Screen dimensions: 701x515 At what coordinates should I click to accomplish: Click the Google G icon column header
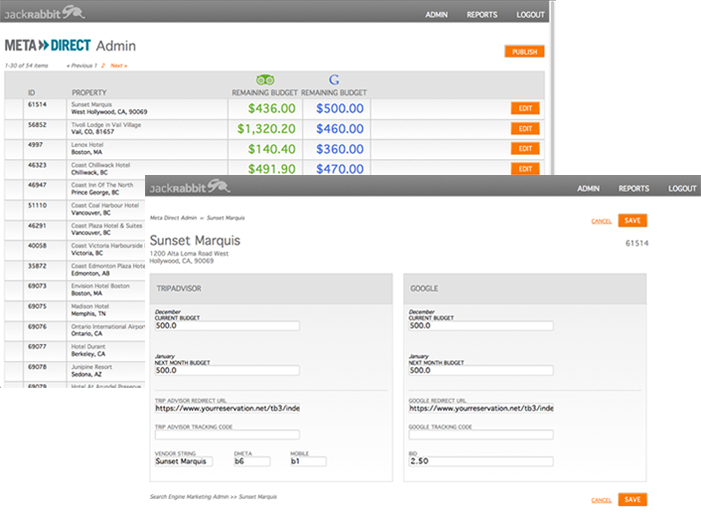334,80
